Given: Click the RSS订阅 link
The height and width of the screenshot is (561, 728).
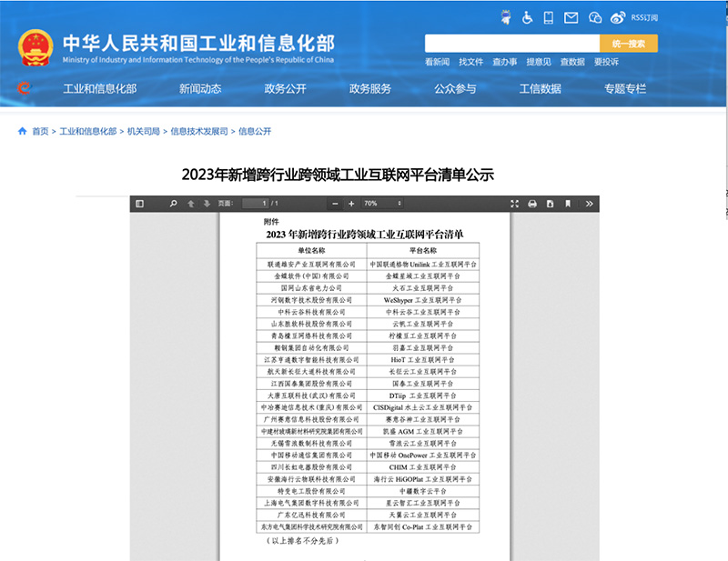Looking at the screenshot, I should coord(644,17).
